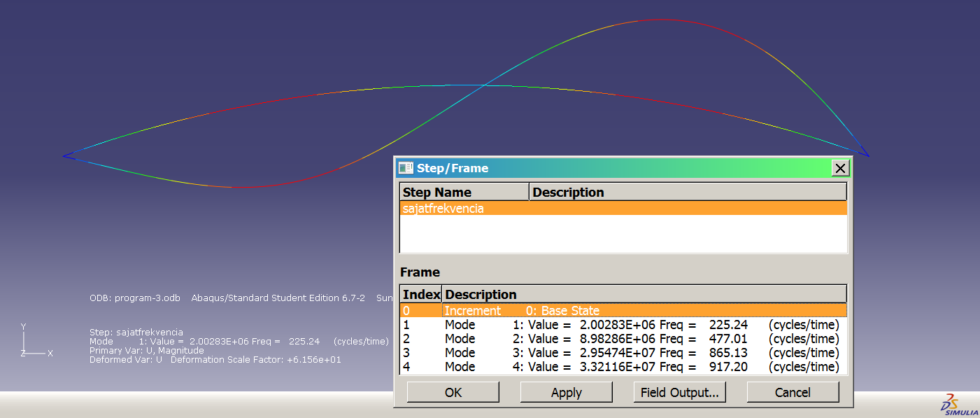Screen dimensions: 980x418
Task: Click the Step/Frame title bar icon
Action: [x=406, y=168]
